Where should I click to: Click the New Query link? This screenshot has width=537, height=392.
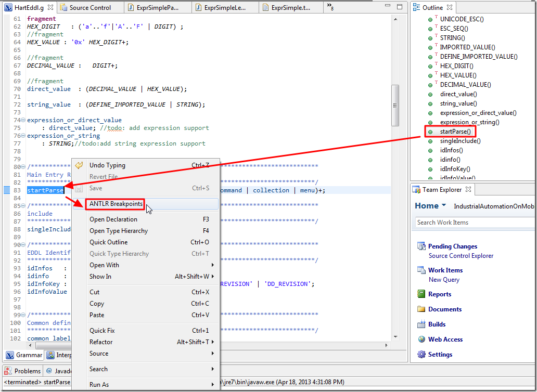(x=443, y=280)
